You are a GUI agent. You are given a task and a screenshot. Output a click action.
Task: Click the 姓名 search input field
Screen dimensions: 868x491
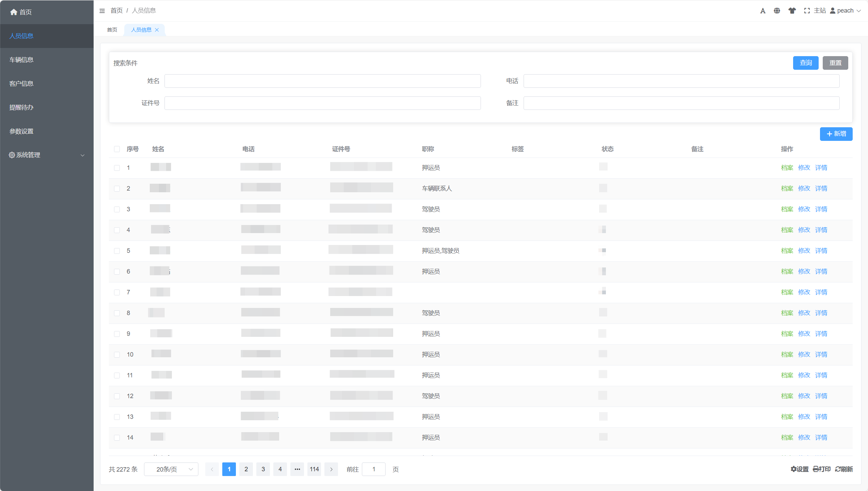coord(322,81)
